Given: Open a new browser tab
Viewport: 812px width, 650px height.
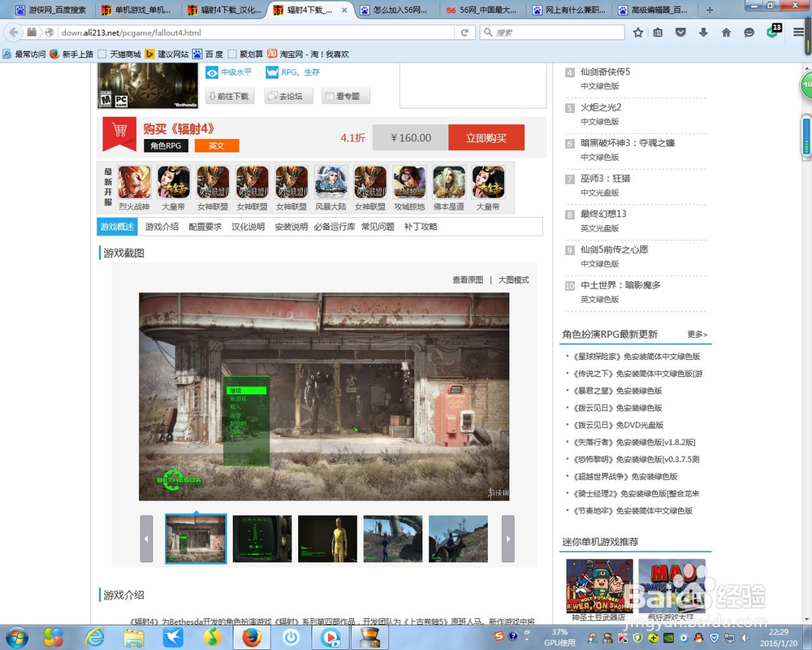Looking at the screenshot, I should tap(710, 10).
